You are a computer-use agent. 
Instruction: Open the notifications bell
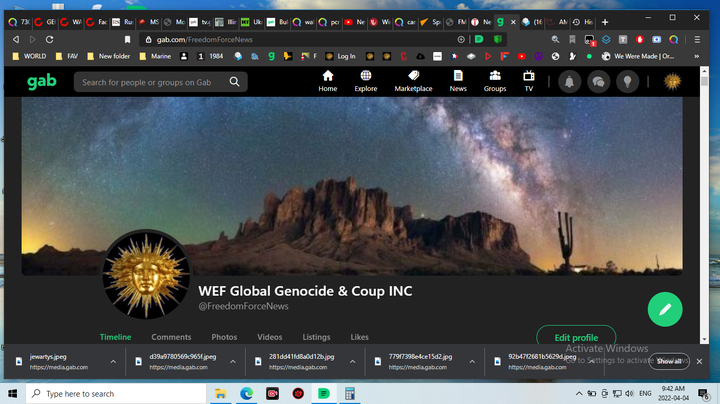click(x=569, y=82)
